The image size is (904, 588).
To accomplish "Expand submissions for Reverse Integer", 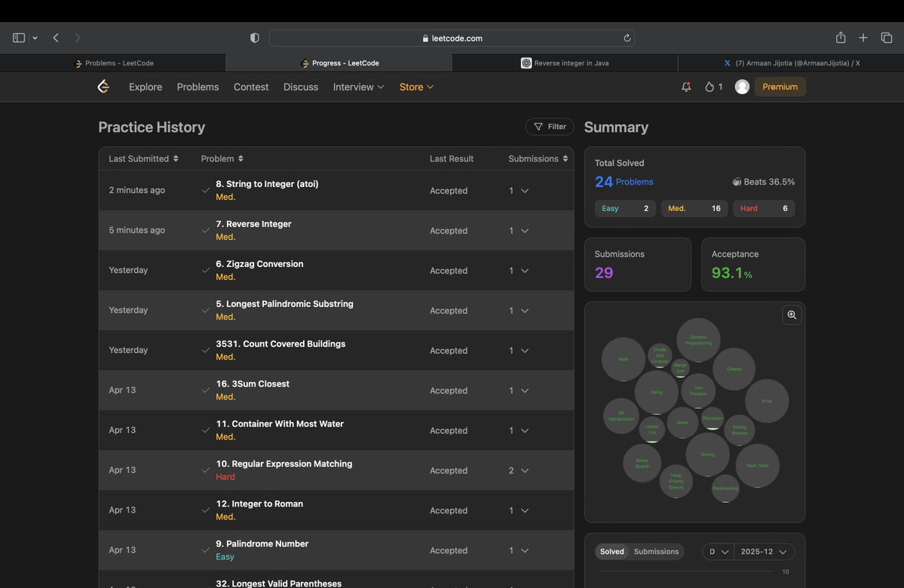I will pos(525,231).
